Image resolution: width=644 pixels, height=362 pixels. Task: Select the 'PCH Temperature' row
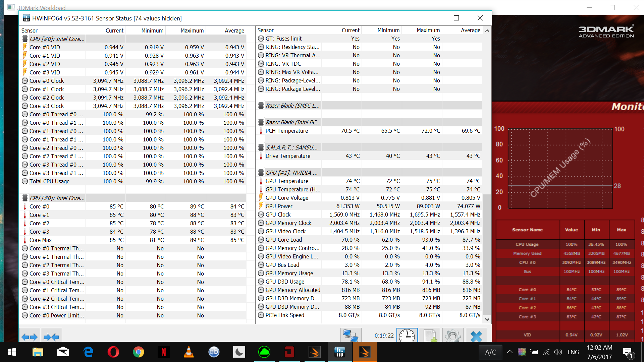[x=369, y=131]
